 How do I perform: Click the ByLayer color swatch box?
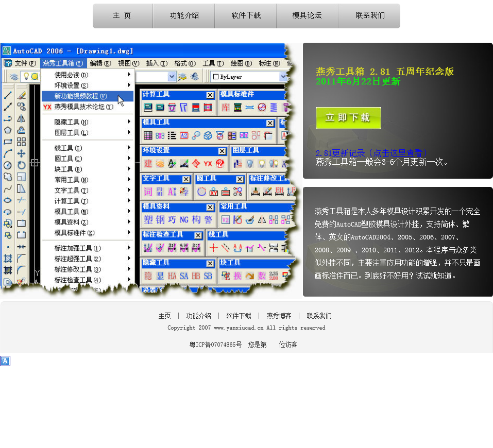216,77
